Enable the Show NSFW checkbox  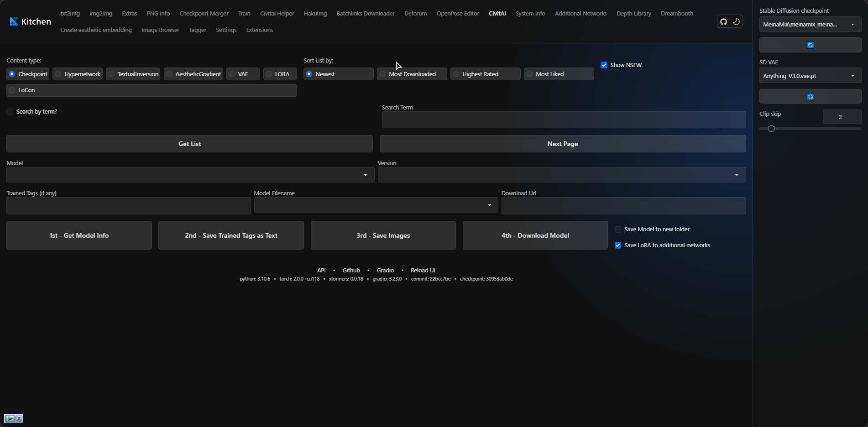pos(604,65)
